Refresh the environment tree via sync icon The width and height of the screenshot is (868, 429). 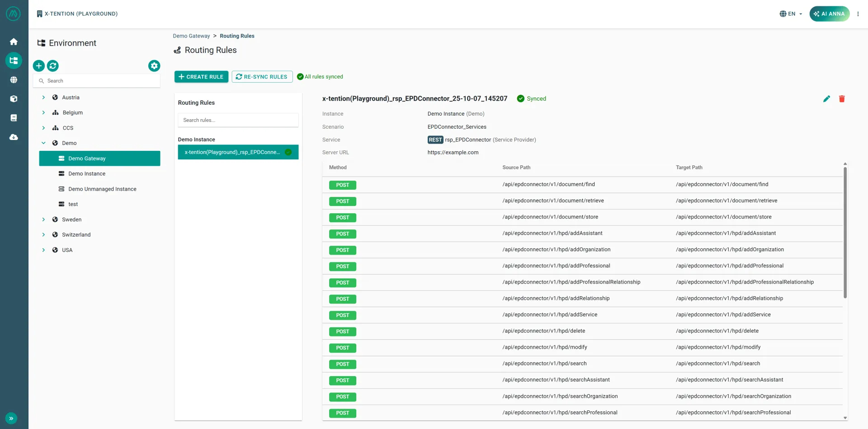click(x=53, y=65)
